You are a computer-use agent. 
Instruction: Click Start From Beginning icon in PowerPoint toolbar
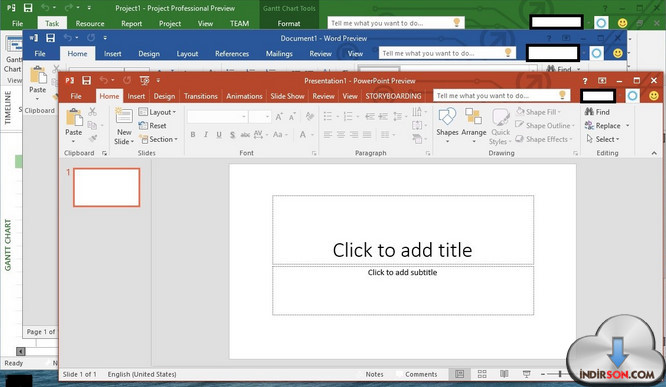pyautogui.click(x=144, y=80)
